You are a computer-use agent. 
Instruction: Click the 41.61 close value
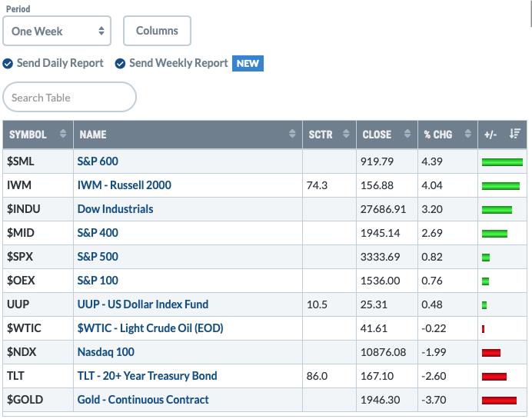click(x=374, y=328)
